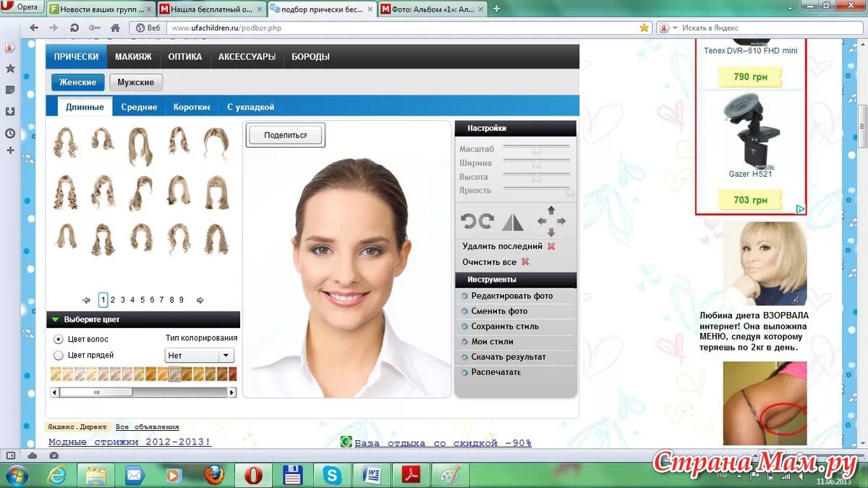Select the 'Женские' gender toggle
Image resolution: width=868 pixels, height=488 pixels.
click(78, 83)
